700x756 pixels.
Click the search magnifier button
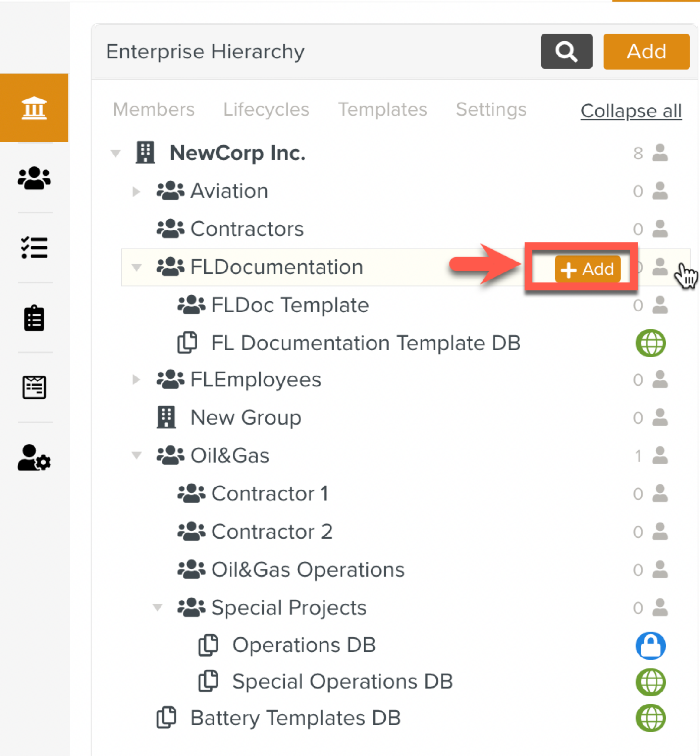[566, 51]
